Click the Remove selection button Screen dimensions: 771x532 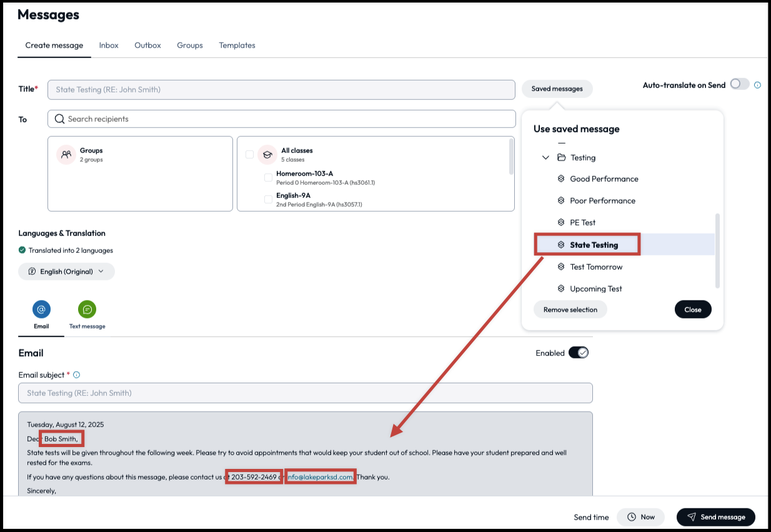click(x=570, y=310)
